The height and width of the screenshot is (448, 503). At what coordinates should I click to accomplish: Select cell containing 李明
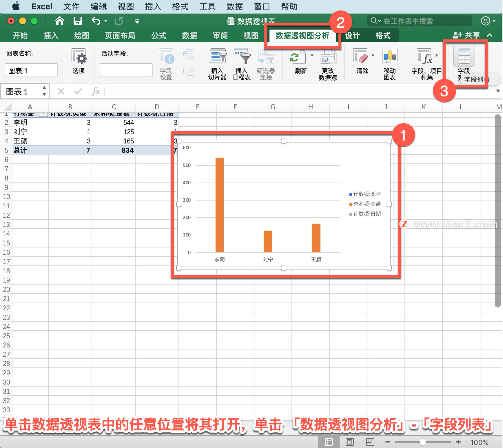[x=31, y=122]
